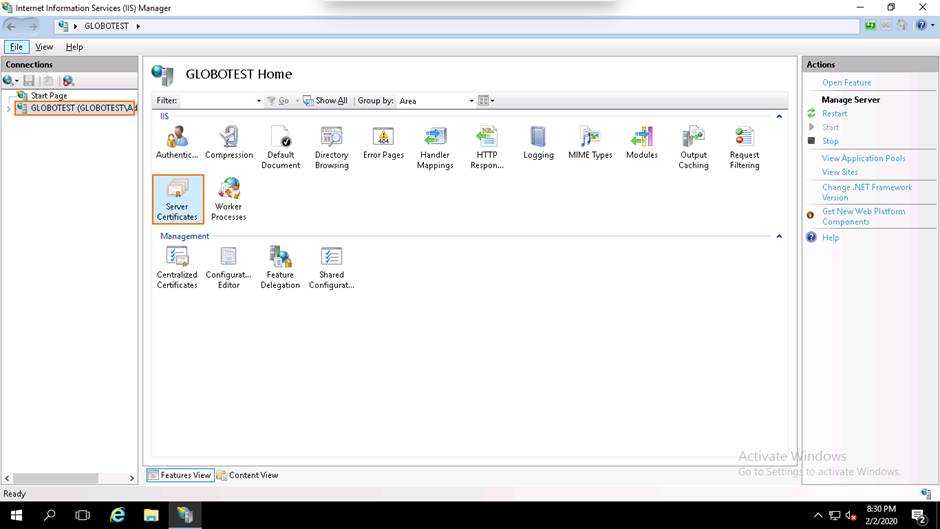Click the Back navigation arrow
The height and width of the screenshot is (529, 940).
coord(11,26)
